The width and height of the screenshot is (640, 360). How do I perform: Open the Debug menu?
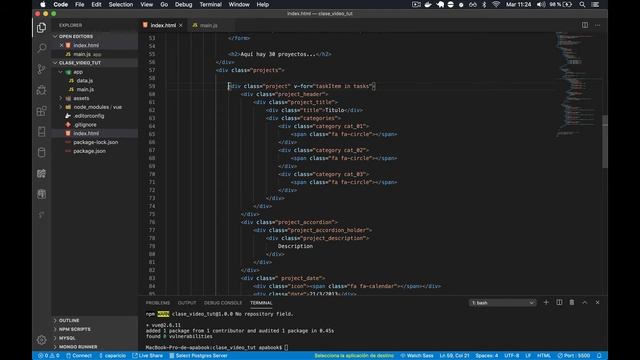[183, 4]
